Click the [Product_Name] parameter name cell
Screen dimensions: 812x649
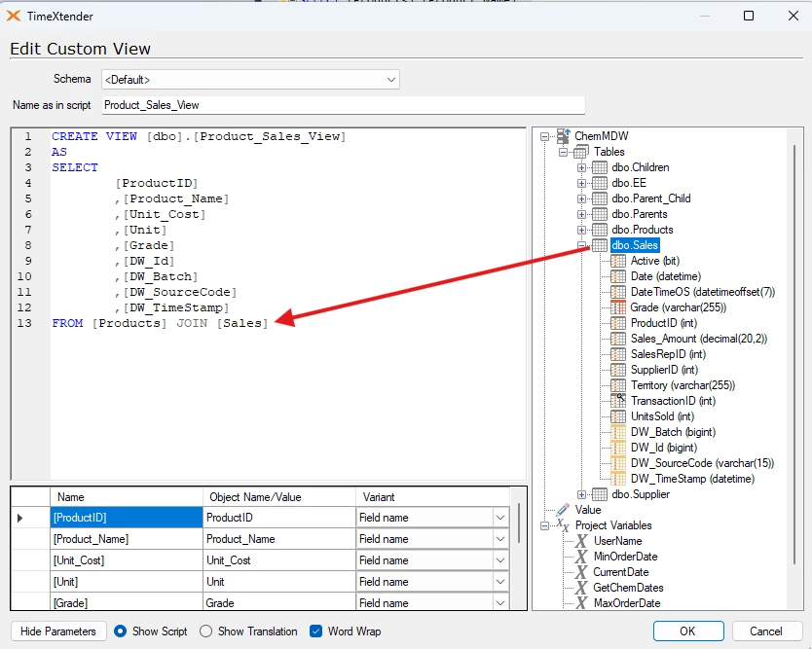(x=127, y=539)
